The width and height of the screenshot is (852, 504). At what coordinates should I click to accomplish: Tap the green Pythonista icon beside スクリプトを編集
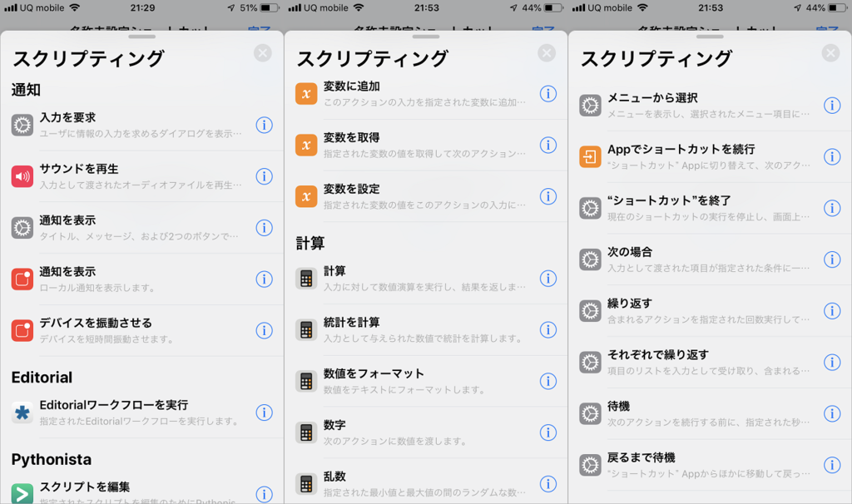[22, 493]
